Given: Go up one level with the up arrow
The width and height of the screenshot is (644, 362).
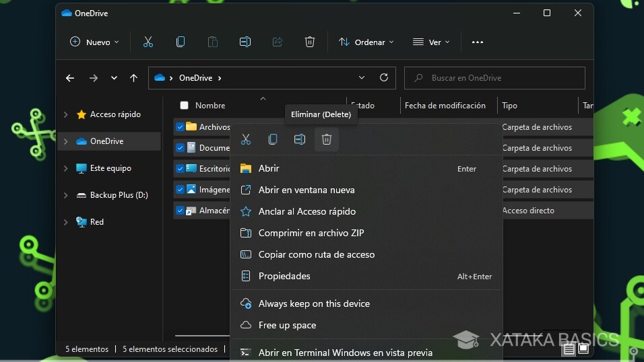Looking at the screenshot, I should (133, 78).
